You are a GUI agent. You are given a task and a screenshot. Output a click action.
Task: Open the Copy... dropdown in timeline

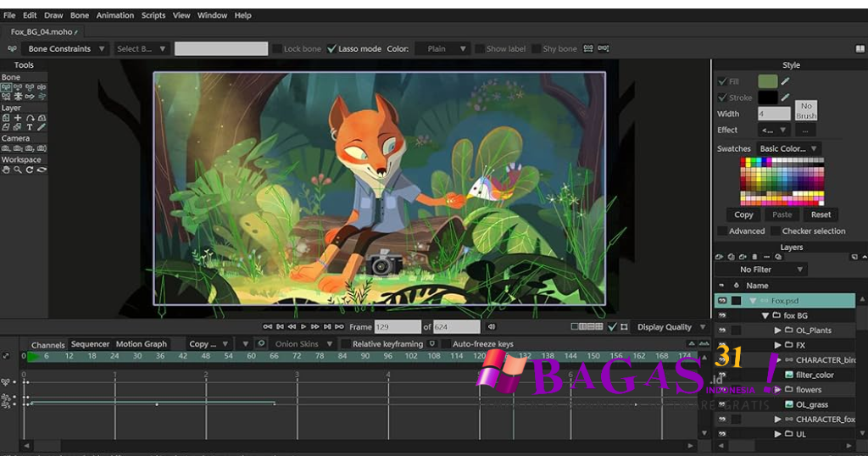coord(209,343)
